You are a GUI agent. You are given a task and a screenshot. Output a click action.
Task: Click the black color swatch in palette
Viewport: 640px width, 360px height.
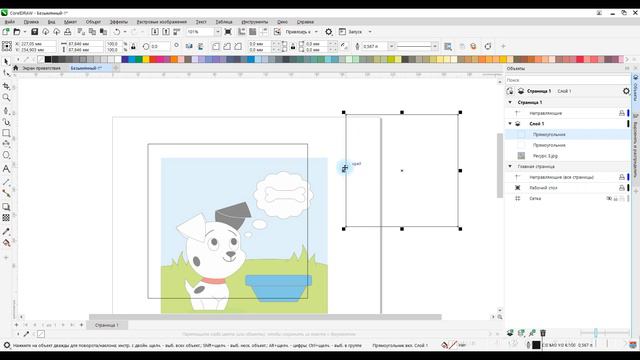coord(48,59)
